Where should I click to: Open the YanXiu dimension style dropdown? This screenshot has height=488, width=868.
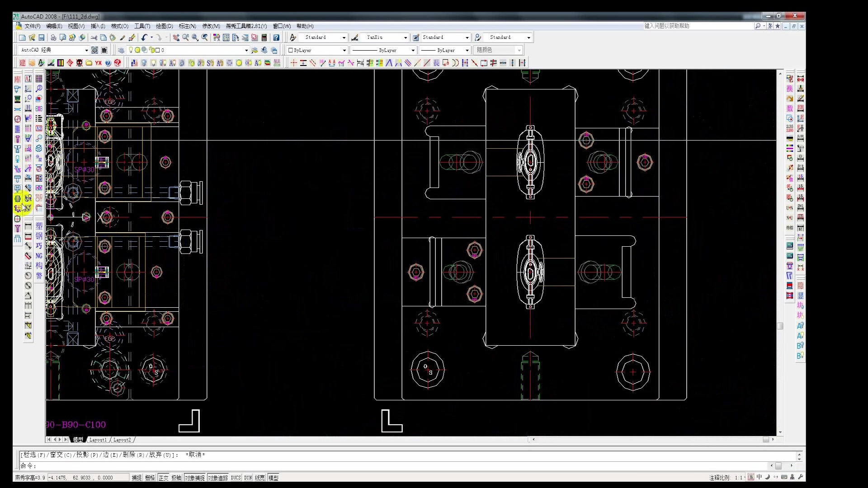(x=405, y=38)
